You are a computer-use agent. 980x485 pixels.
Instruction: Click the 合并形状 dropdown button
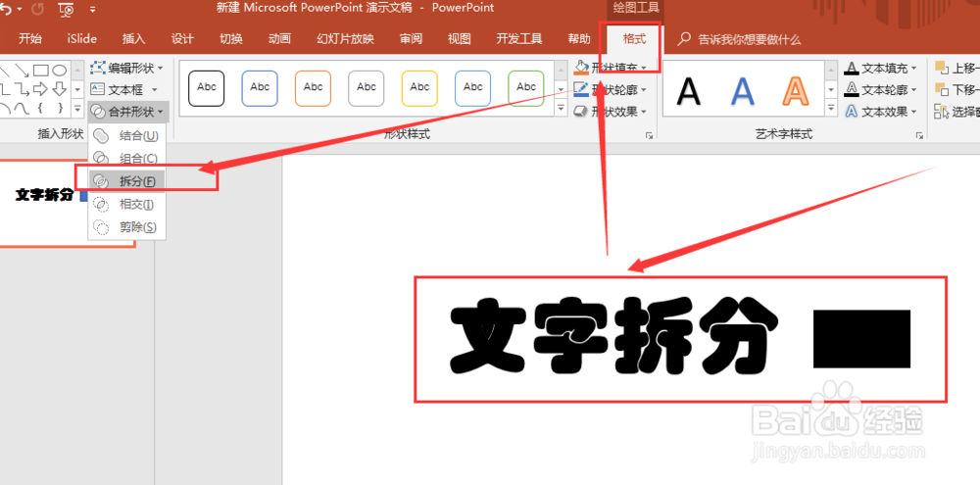128,112
